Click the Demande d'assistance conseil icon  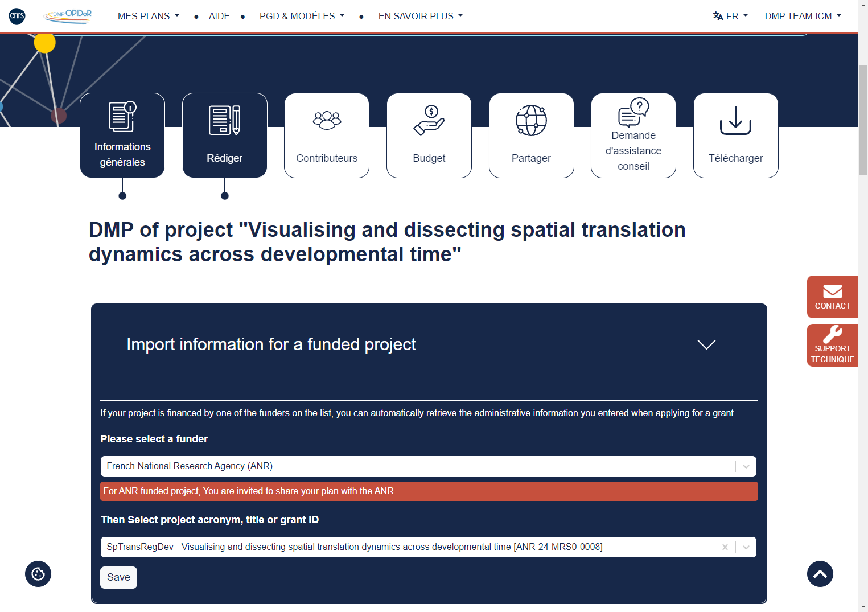click(633, 112)
